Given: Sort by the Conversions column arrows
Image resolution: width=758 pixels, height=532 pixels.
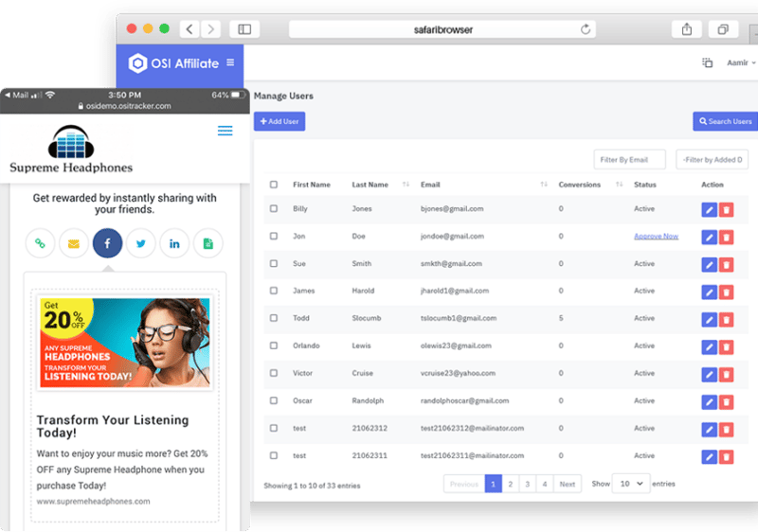Looking at the screenshot, I should pyautogui.click(x=620, y=185).
